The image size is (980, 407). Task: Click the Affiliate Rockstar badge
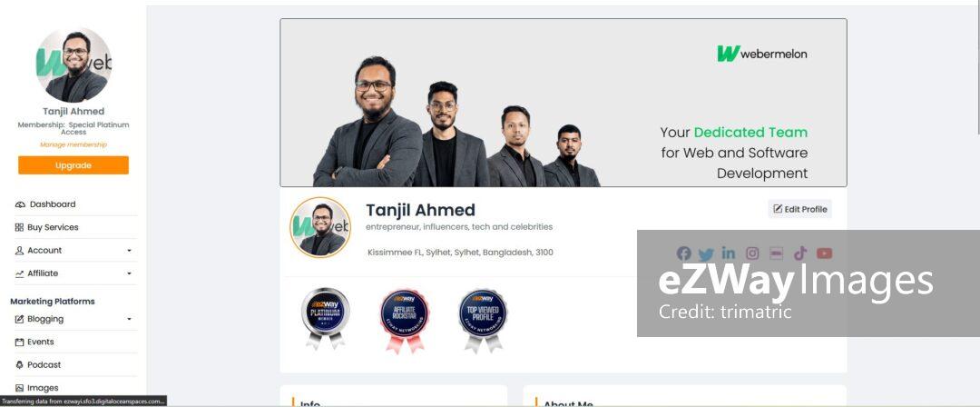[x=405, y=321]
